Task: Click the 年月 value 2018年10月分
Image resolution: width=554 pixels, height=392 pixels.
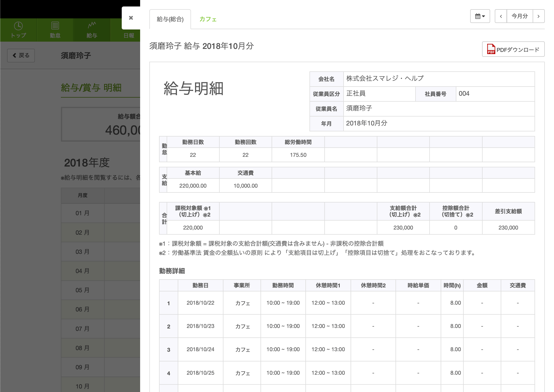Action: pos(367,123)
